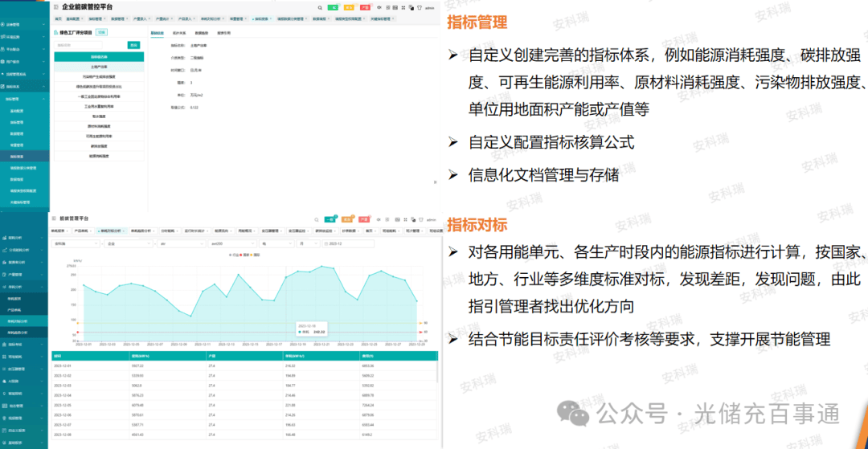Screen dimensions: 868x449
Task: Toggle the menu icon beside 企业能碳管控平台 title
Action: tap(56, 8)
